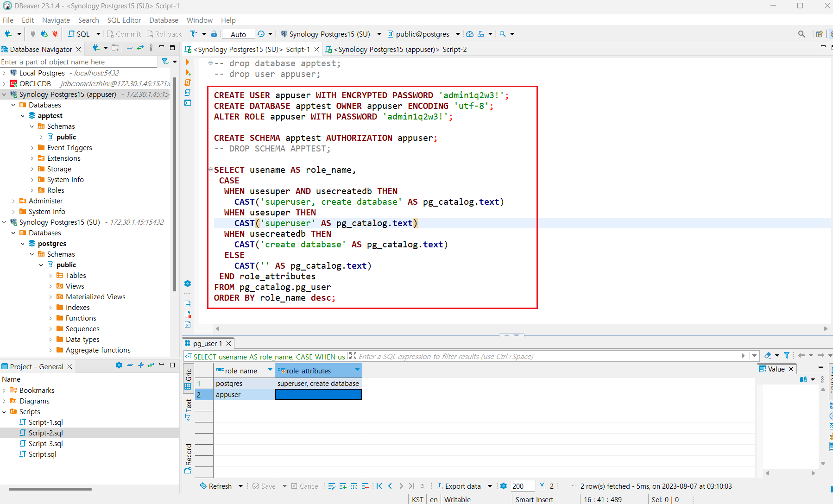Open the SQL Editor menu
Viewport: 833px width, 504px height.
coord(124,20)
